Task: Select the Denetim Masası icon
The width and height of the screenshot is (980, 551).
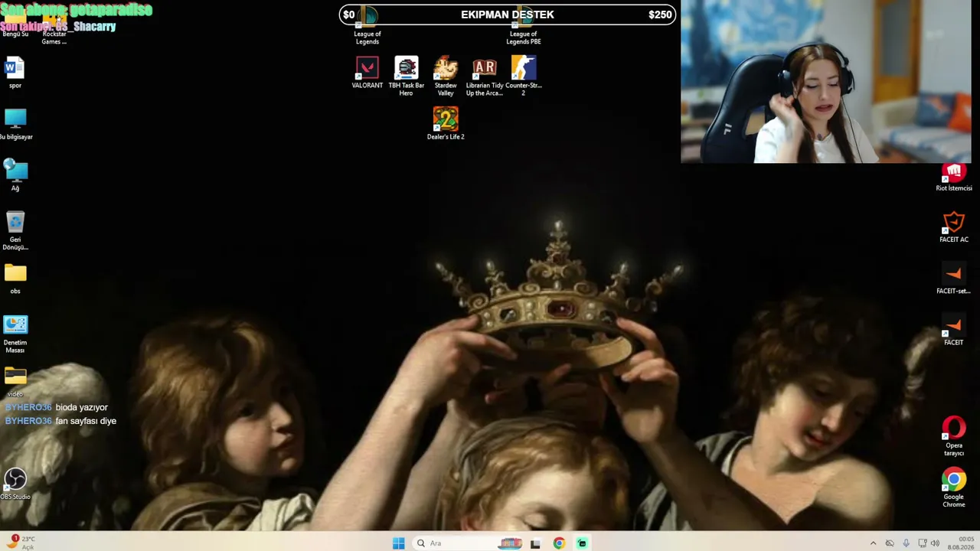Action: tap(15, 334)
